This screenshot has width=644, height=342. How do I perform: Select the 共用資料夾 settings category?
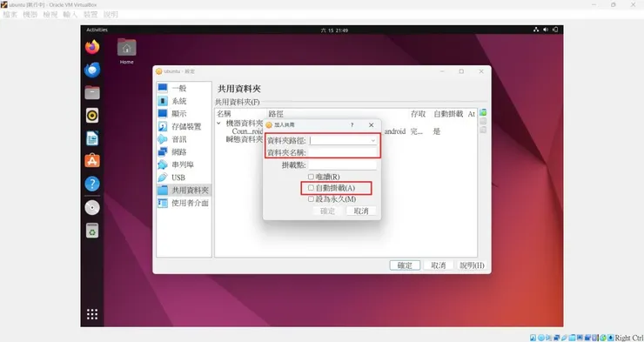pyautogui.click(x=184, y=190)
